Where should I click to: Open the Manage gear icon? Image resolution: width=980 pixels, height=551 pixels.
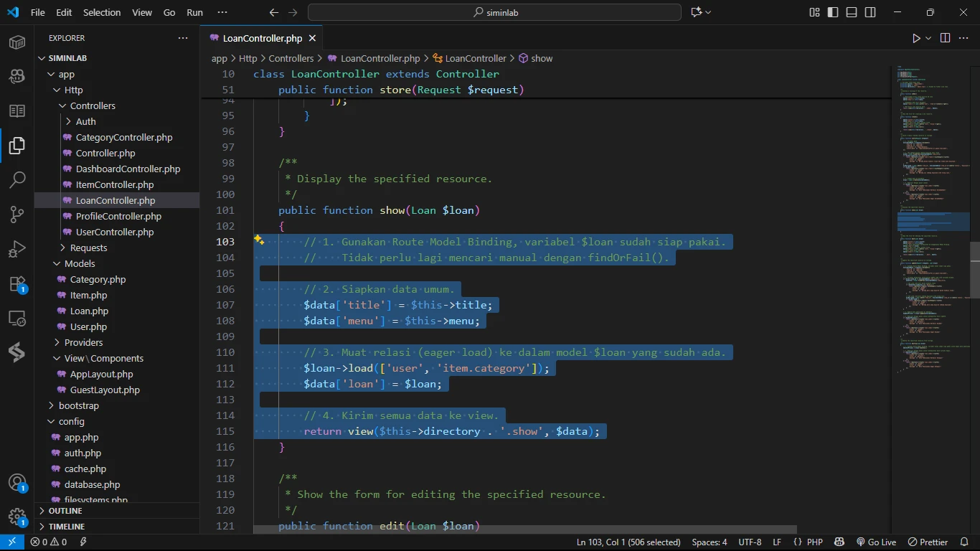coord(17,517)
